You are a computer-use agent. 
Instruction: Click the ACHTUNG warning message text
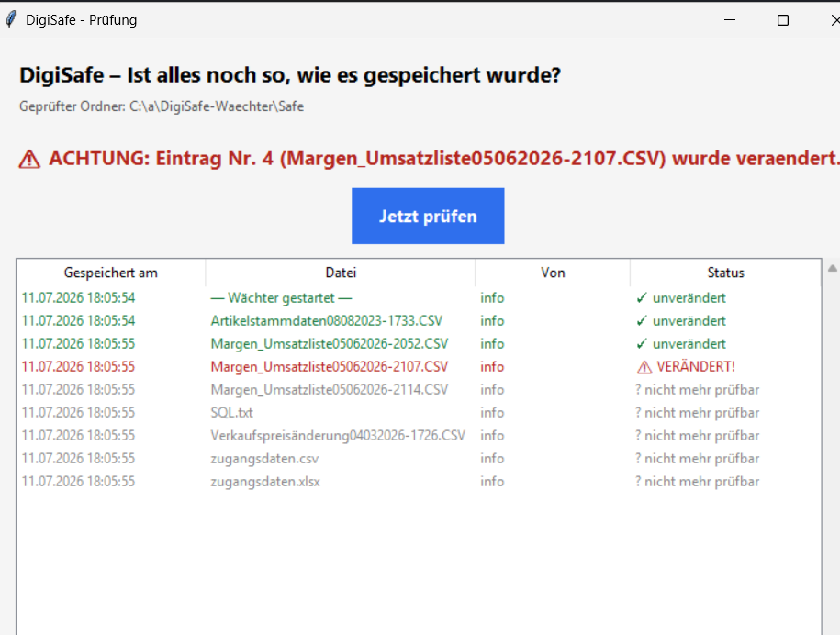click(444, 159)
